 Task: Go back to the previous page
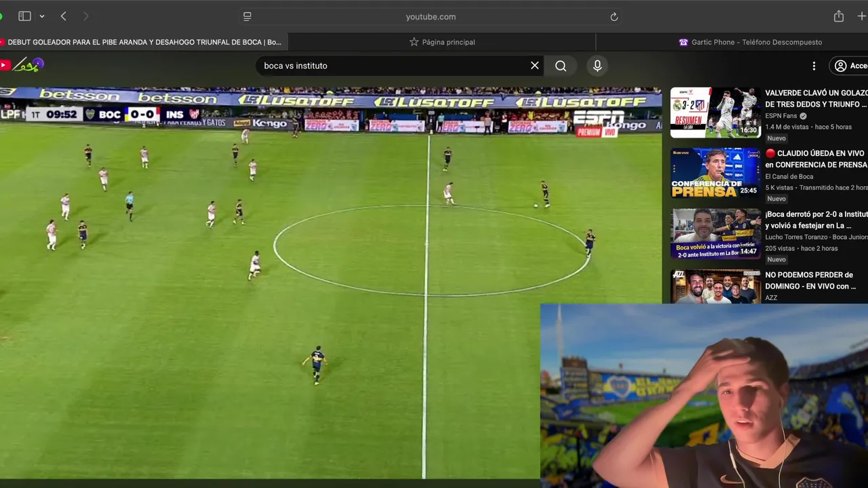point(63,16)
